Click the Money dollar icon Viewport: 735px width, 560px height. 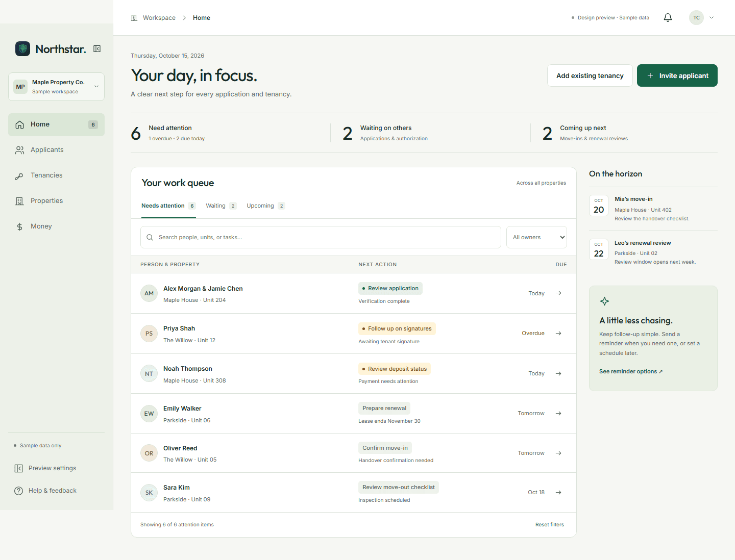coord(19,226)
